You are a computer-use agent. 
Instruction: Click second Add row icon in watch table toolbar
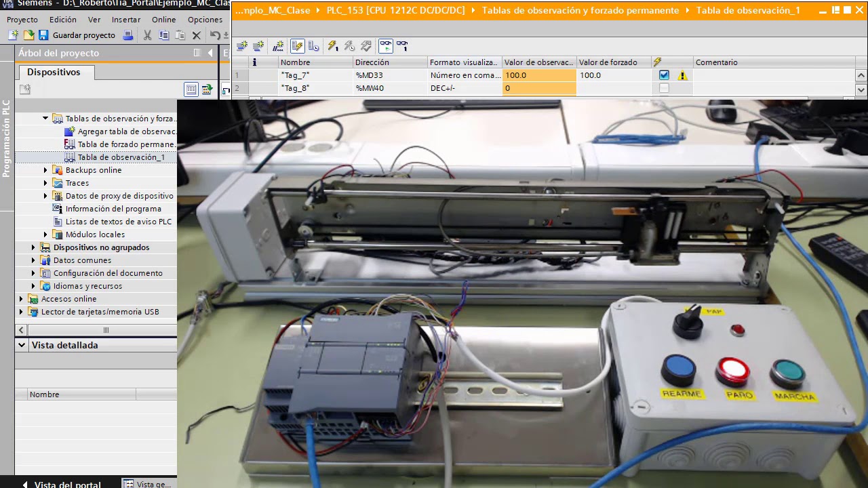[258, 46]
